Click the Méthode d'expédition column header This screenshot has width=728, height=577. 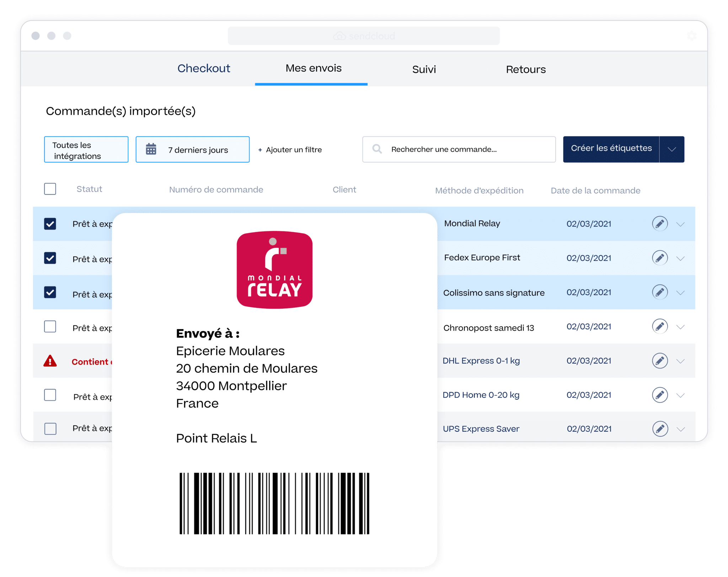tap(479, 190)
